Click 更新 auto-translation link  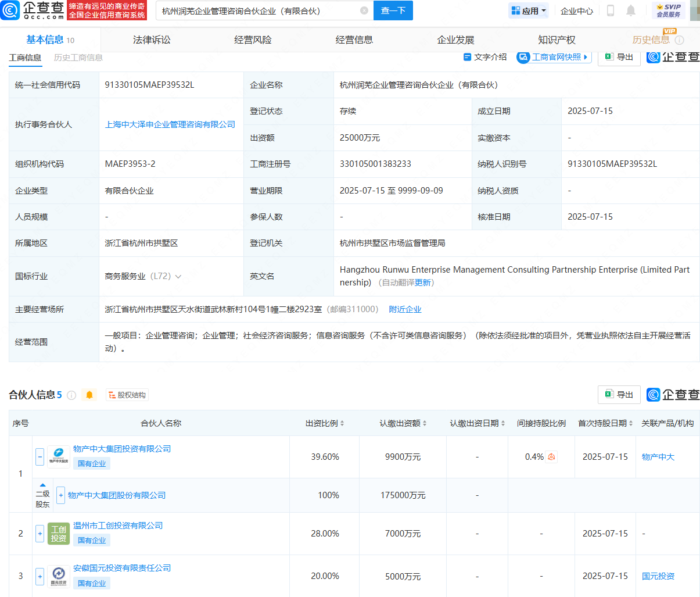coord(423,283)
